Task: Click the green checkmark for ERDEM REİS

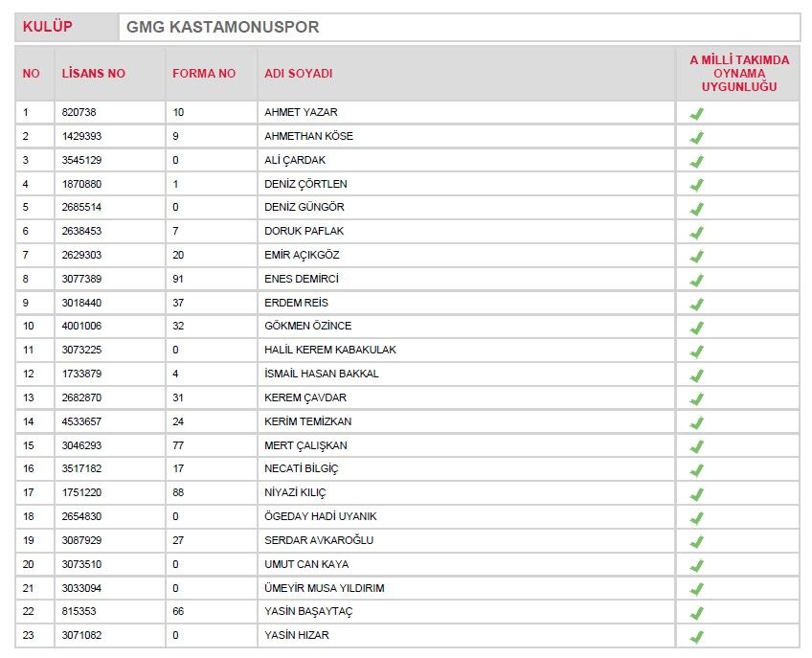Action: pos(696,305)
